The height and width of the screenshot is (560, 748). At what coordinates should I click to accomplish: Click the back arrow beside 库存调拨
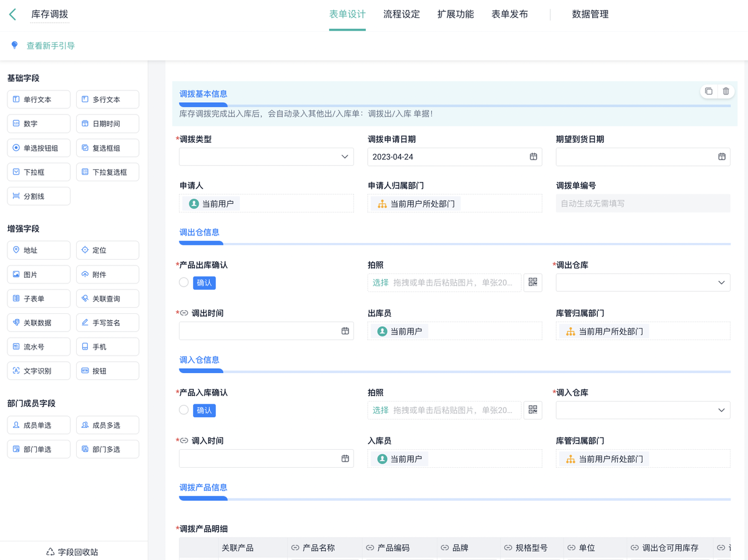coord(12,14)
